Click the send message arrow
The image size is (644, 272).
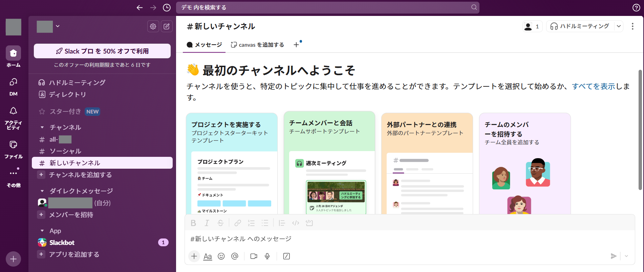pyautogui.click(x=613, y=256)
